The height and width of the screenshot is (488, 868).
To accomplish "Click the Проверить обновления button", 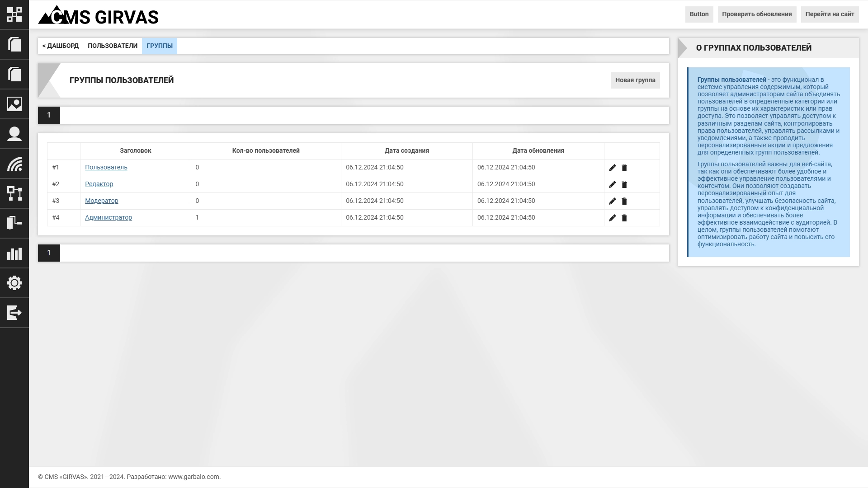I will click(757, 14).
